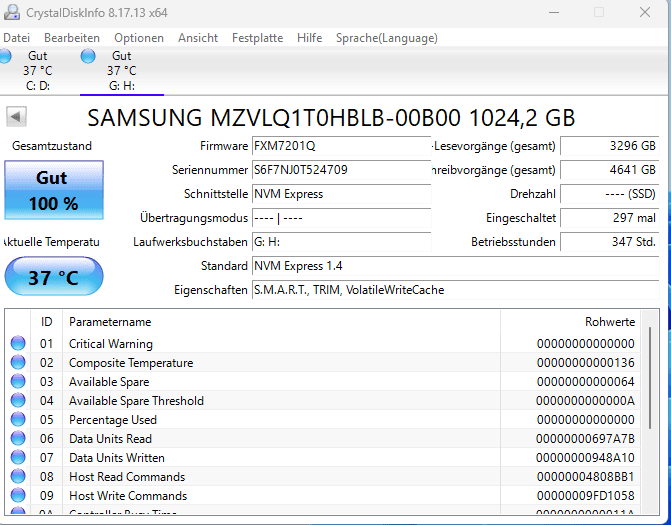Click status orb for Percentage Used
671x525 pixels.
[x=18, y=419]
